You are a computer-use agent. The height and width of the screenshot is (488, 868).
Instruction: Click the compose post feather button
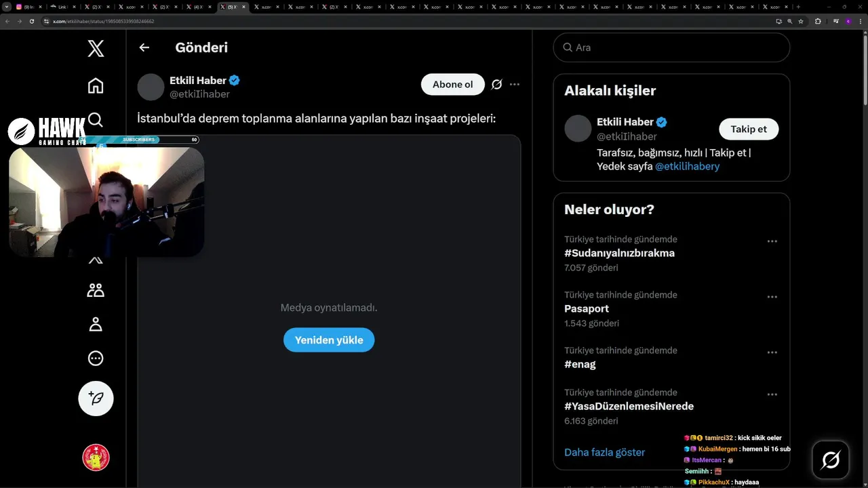pyautogui.click(x=96, y=399)
